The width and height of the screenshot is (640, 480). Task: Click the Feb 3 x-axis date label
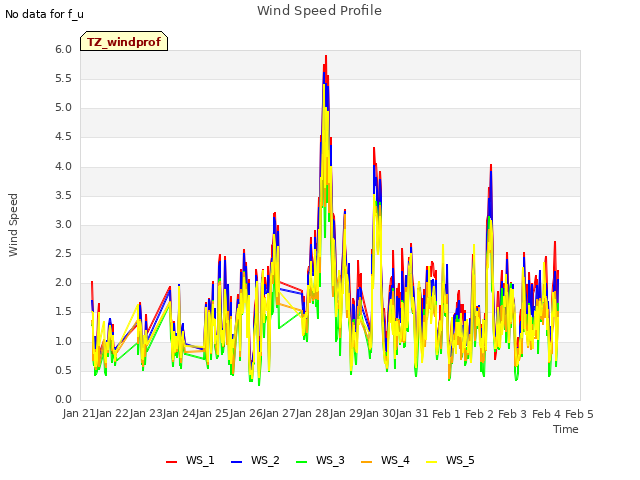(513, 414)
